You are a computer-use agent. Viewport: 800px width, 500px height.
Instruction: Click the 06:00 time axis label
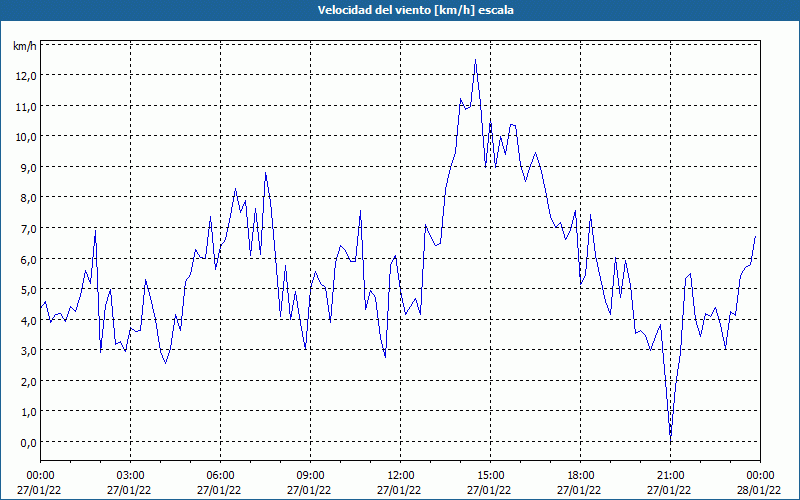click(220, 476)
